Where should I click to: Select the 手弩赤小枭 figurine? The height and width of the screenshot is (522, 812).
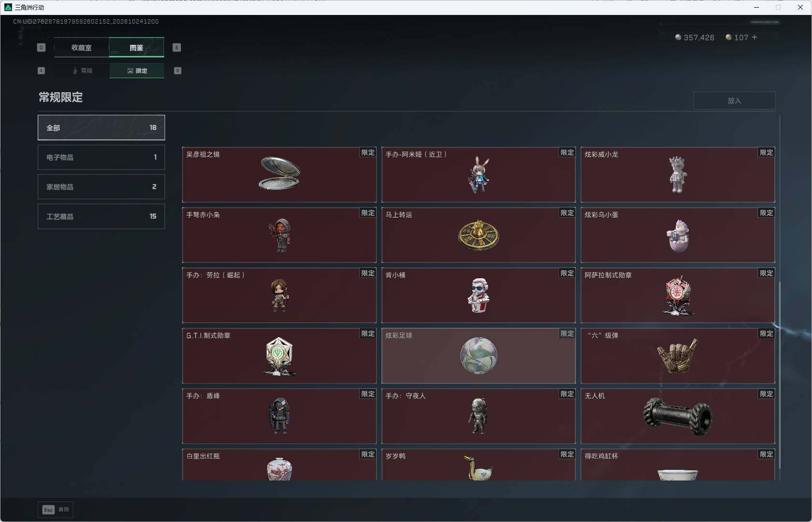(x=279, y=235)
